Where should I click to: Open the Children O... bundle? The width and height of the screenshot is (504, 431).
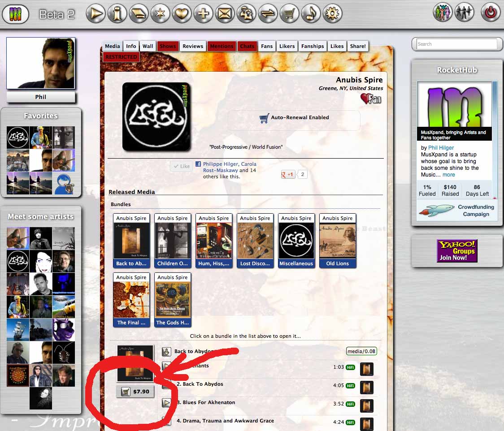pos(173,241)
